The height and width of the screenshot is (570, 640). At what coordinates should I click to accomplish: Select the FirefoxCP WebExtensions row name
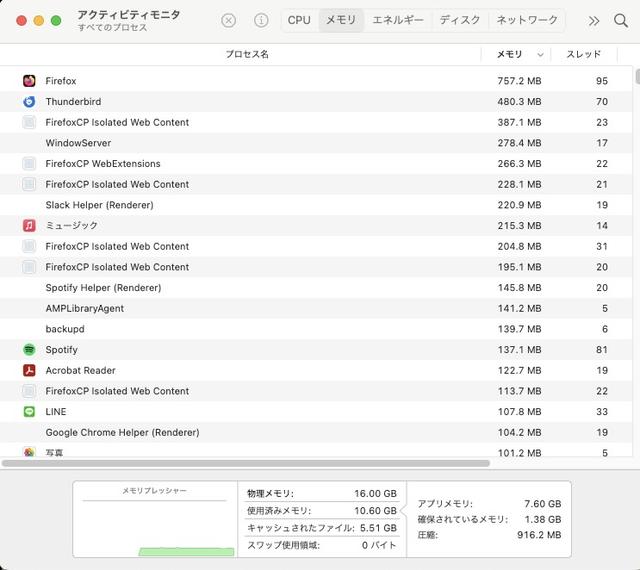point(103,164)
